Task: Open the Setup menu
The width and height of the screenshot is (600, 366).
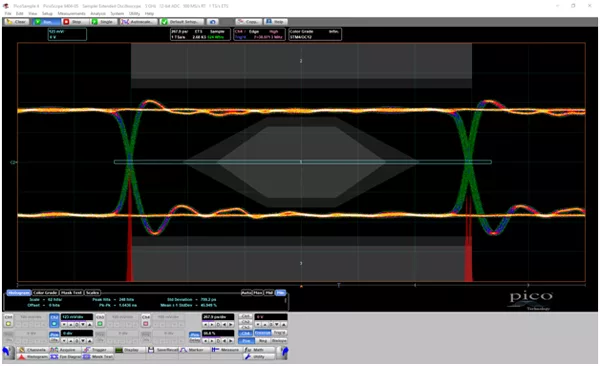Action: coord(47,13)
